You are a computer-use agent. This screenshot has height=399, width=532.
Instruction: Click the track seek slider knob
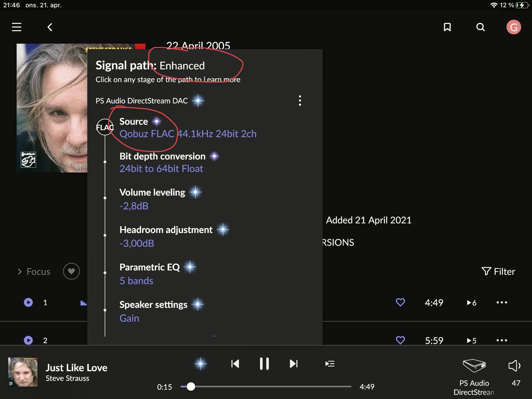(191, 386)
